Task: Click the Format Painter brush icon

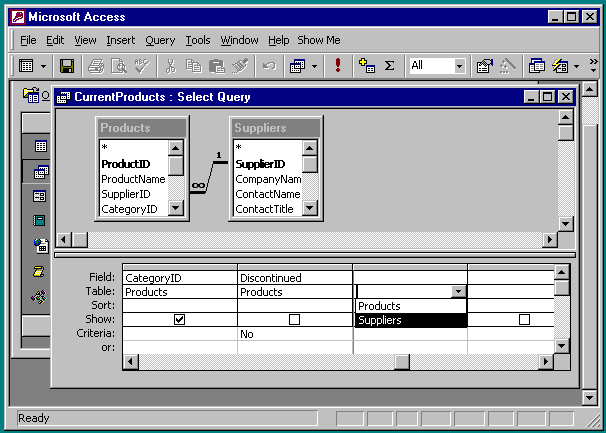Action: [x=240, y=66]
